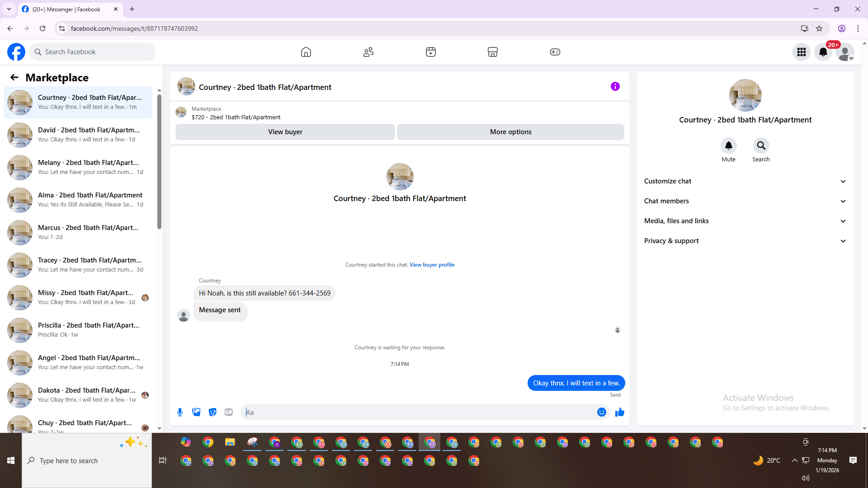Go to the Marketplace tab in top navigation
This screenshot has height=488, width=868.
tap(492, 52)
